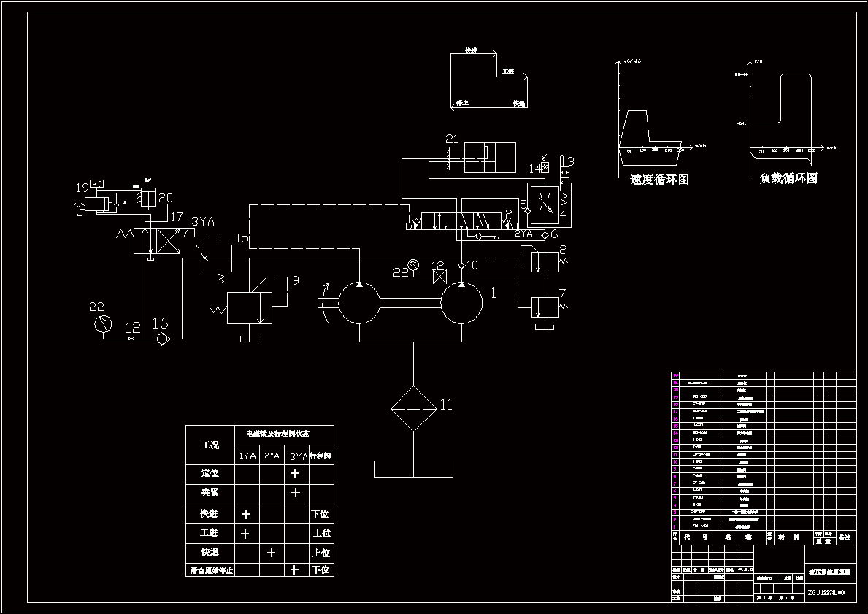Pick the pressure gauge 22 beside the center valve 12

pyautogui.click(x=413, y=266)
